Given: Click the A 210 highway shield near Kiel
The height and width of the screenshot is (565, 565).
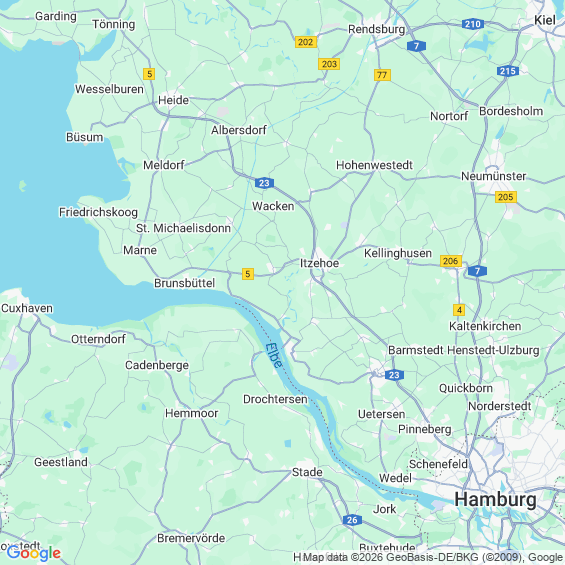Looking at the screenshot, I should click(473, 24).
